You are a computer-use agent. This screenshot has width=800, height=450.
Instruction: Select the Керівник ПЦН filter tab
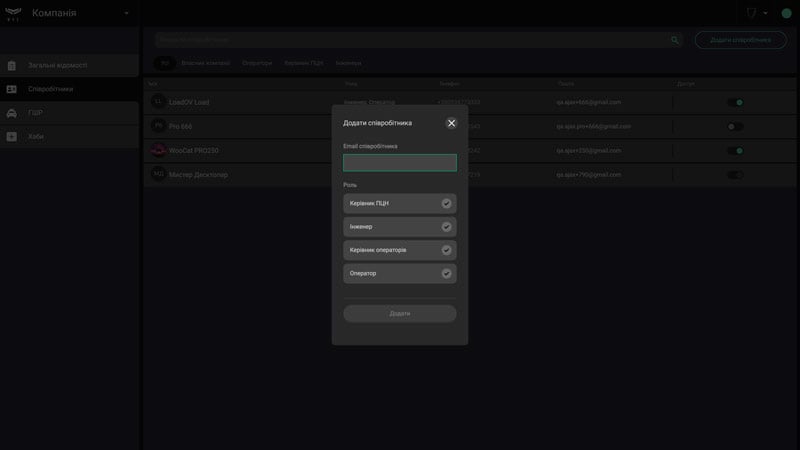click(x=304, y=63)
